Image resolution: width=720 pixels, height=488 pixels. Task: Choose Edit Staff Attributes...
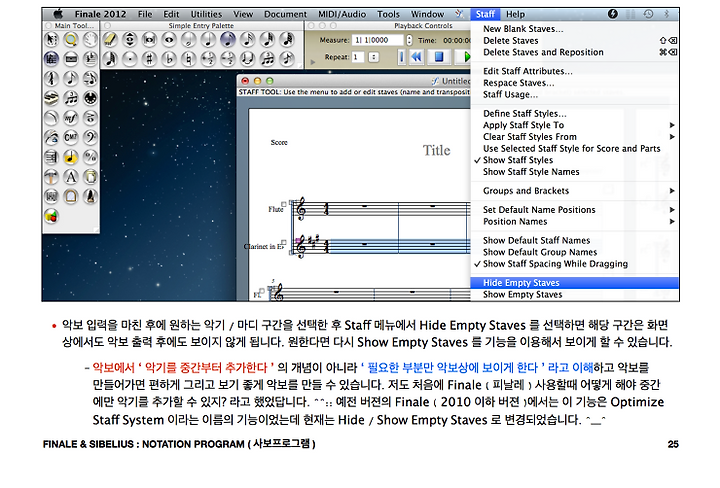tap(575, 71)
